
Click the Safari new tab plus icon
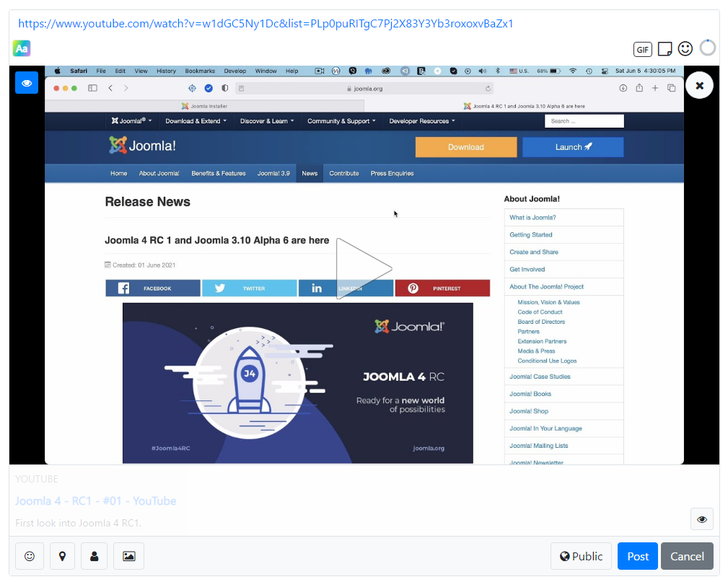[x=654, y=88]
